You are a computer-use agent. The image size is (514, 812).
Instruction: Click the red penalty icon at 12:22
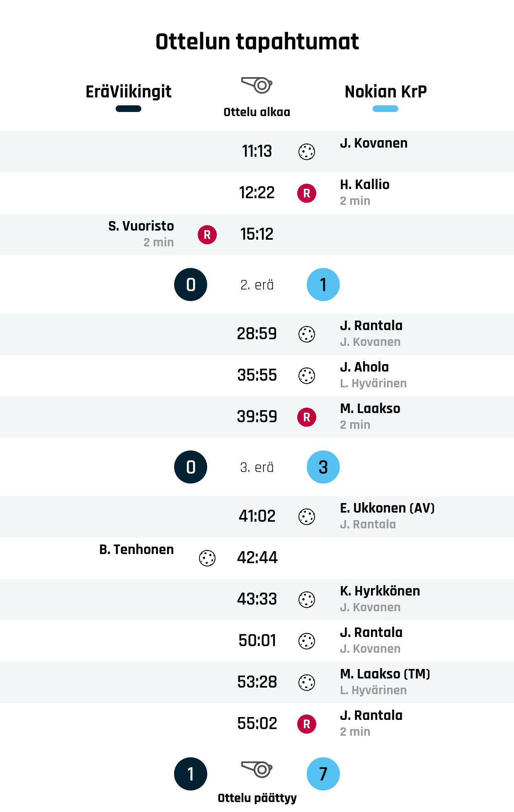pos(307,193)
